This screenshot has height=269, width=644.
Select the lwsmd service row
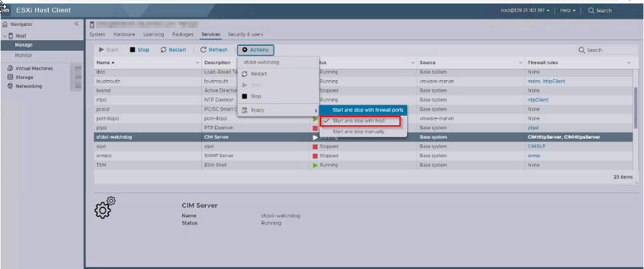click(x=364, y=90)
